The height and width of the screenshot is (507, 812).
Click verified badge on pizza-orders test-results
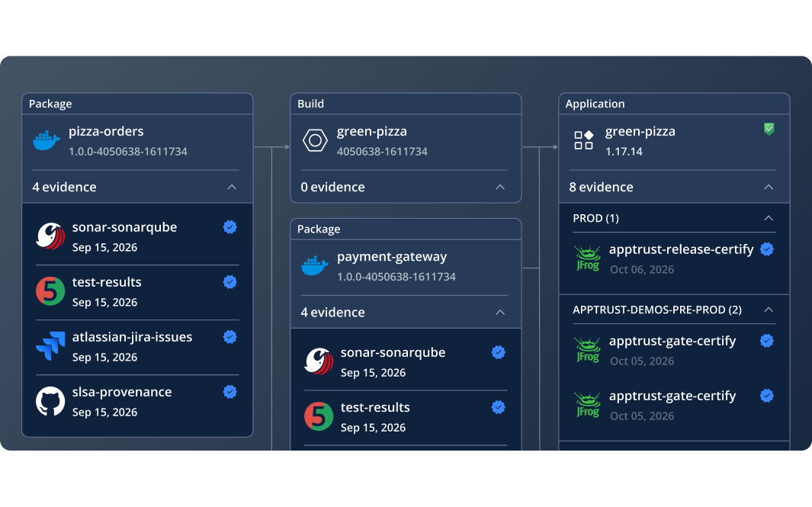(230, 282)
